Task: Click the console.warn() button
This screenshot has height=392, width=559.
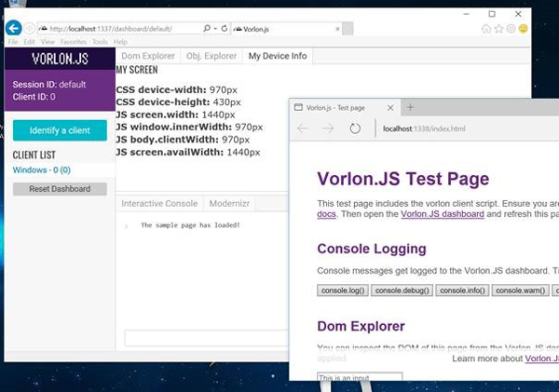Action: point(520,291)
